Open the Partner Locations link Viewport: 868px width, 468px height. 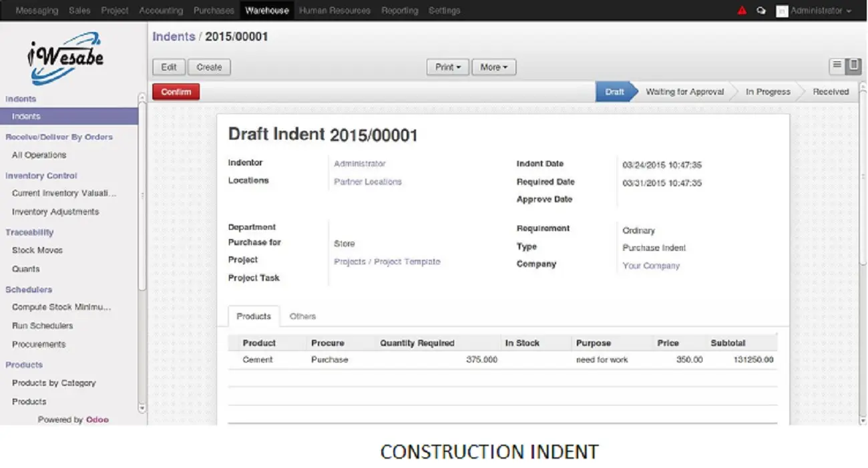[368, 182]
